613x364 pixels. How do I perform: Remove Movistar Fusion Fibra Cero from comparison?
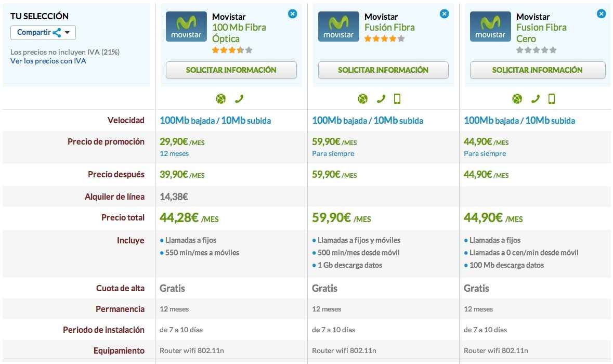point(601,14)
